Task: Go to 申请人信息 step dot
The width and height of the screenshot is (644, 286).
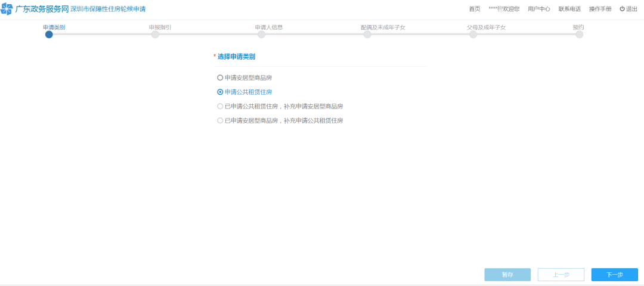Action: [x=261, y=35]
